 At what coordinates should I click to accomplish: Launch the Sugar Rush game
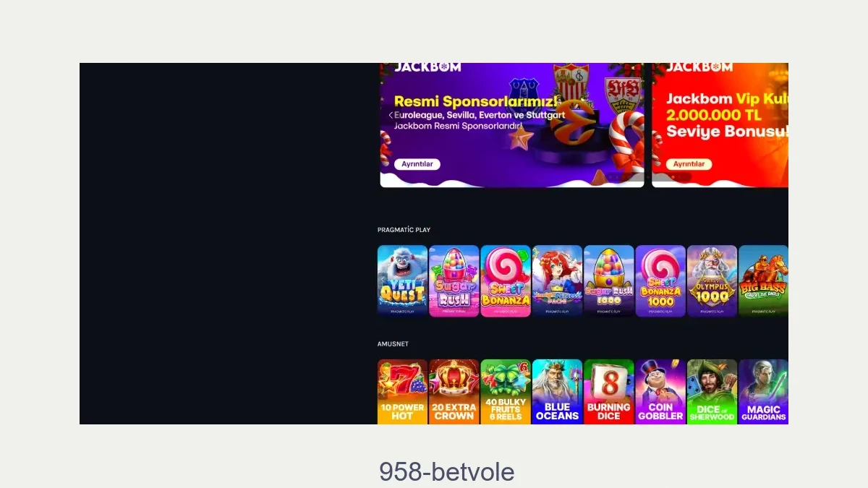pyautogui.click(x=454, y=281)
